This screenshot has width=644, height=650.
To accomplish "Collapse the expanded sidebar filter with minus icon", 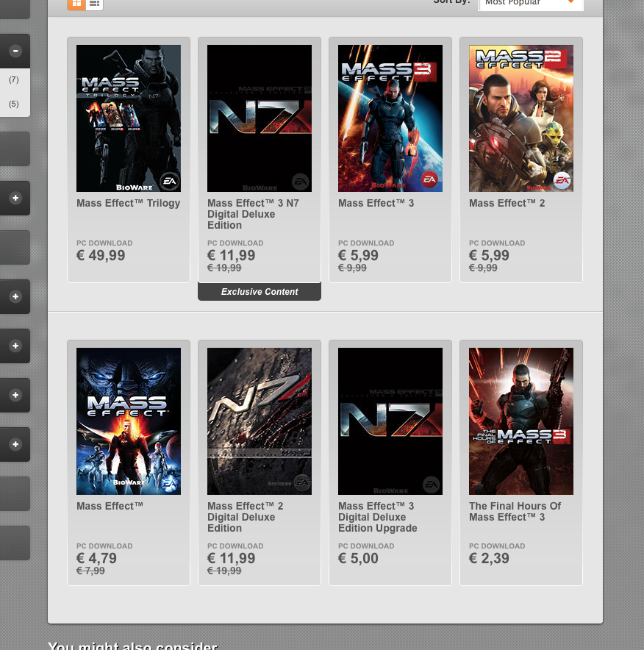I will tap(15, 51).
